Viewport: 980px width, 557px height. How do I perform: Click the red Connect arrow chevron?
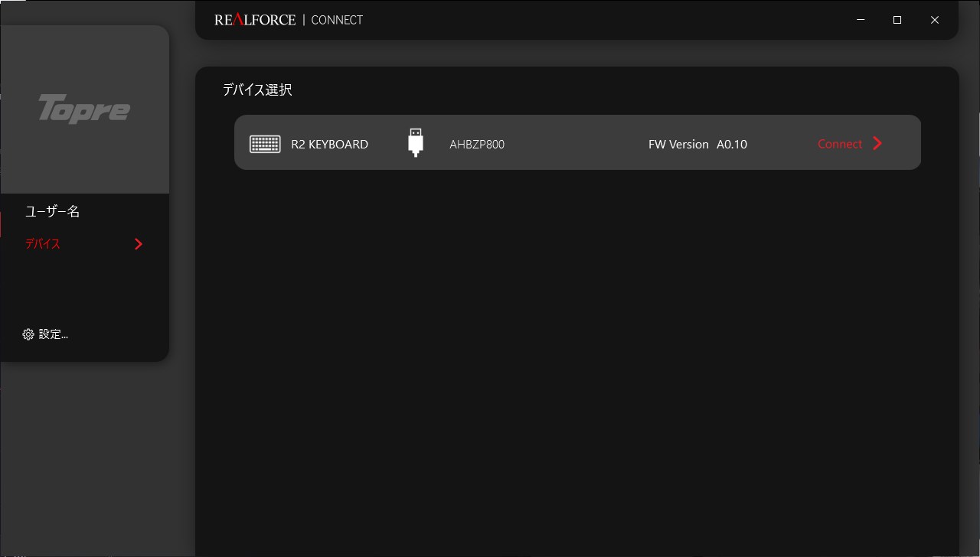[x=877, y=143]
